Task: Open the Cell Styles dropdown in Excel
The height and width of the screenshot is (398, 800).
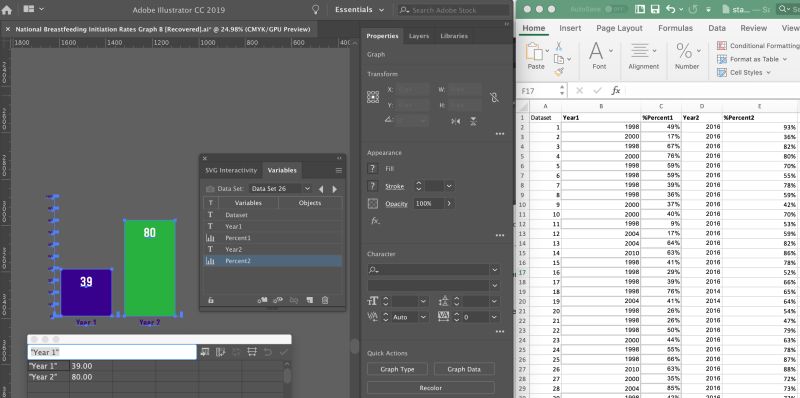Action: pos(744,72)
